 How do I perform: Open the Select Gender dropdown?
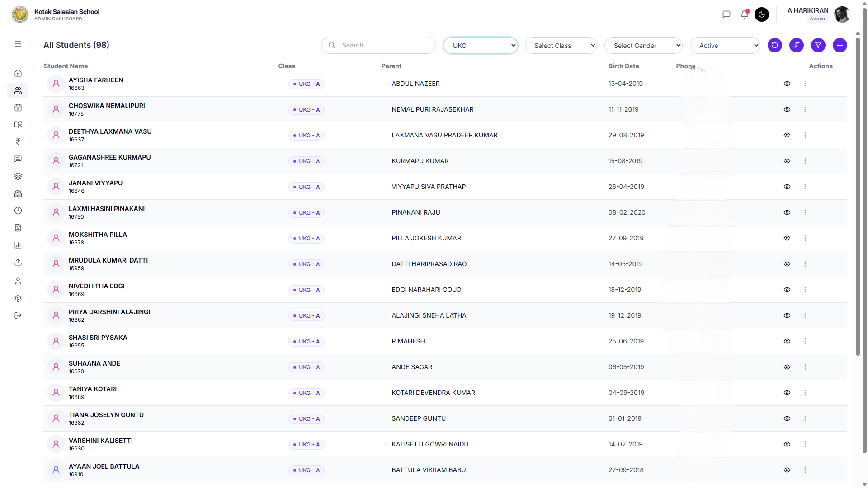click(x=643, y=46)
